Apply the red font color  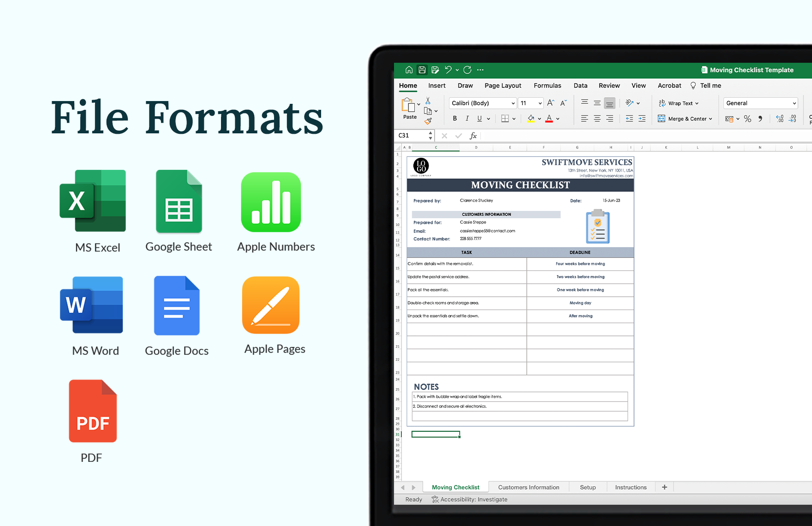pyautogui.click(x=549, y=119)
